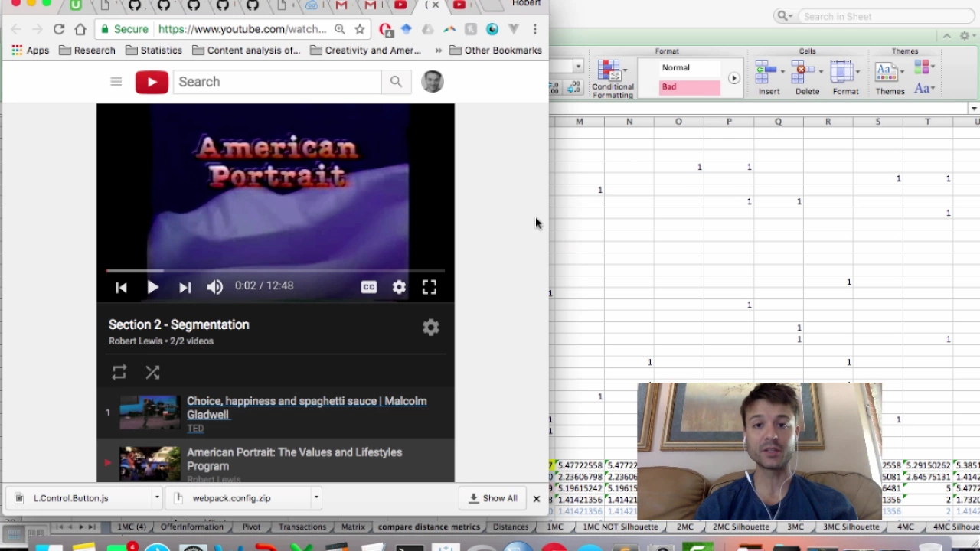This screenshot has height=551, width=980.
Task: Open Excel ribbon preferences gear
Action: click(966, 36)
